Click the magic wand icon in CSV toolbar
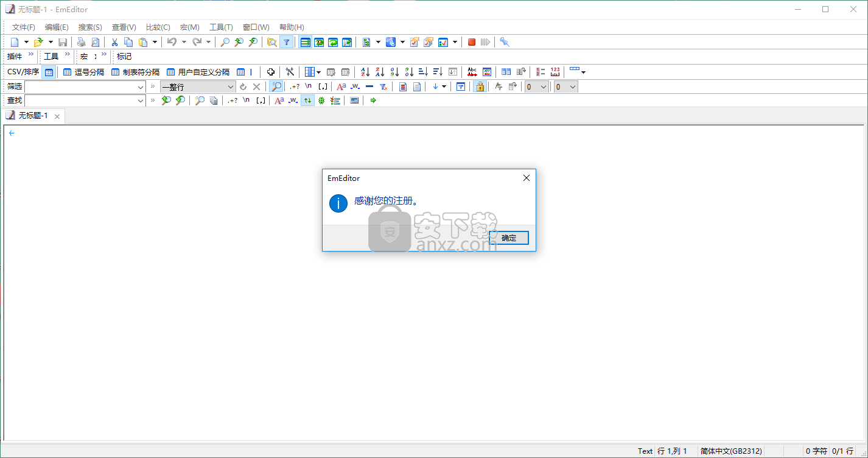 pyautogui.click(x=290, y=72)
